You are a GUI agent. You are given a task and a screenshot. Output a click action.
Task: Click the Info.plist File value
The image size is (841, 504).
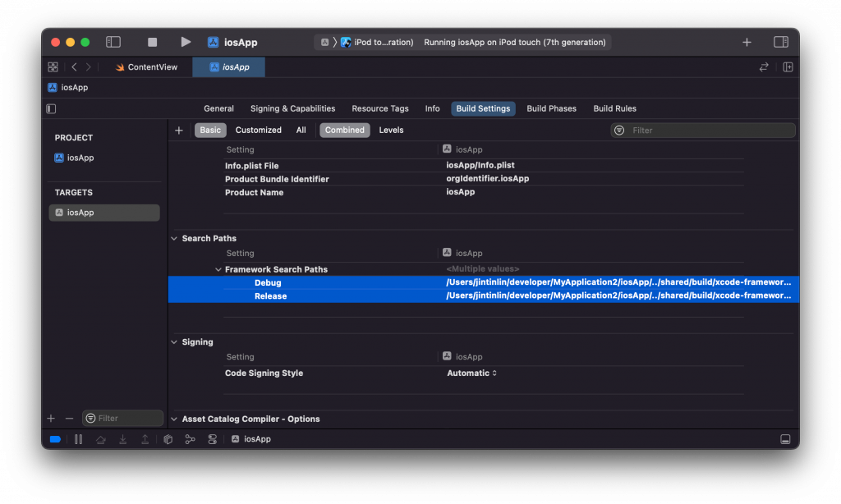(x=480, y=165)
